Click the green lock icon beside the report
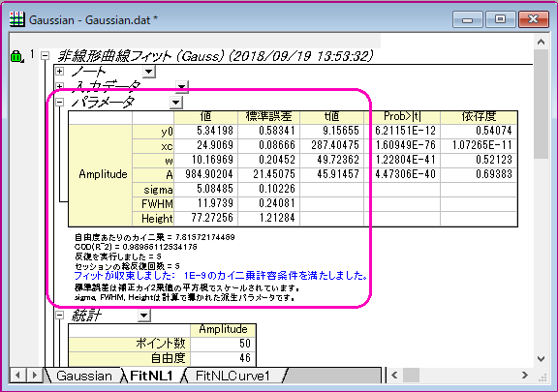This screenshot has height=392, width=558. pos(16,56)
